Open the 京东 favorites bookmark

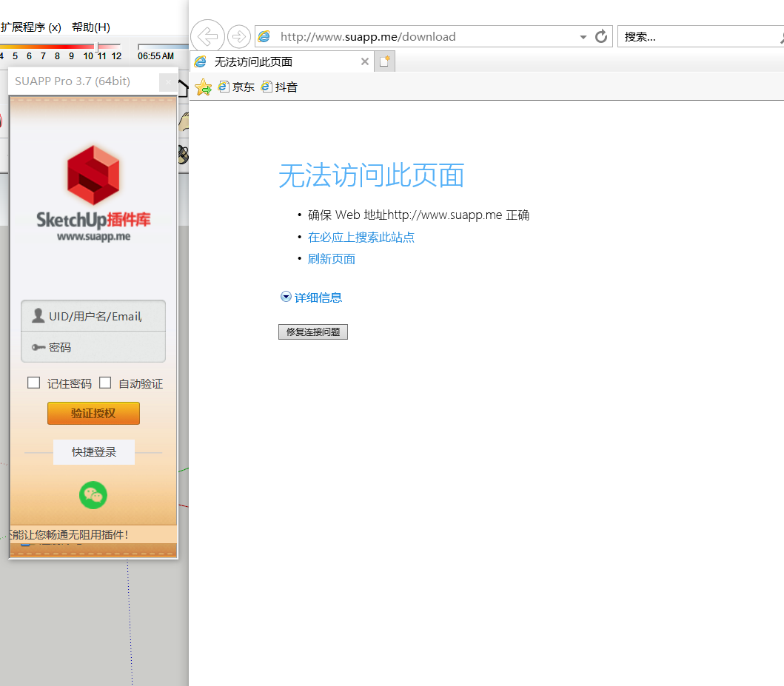236,87
